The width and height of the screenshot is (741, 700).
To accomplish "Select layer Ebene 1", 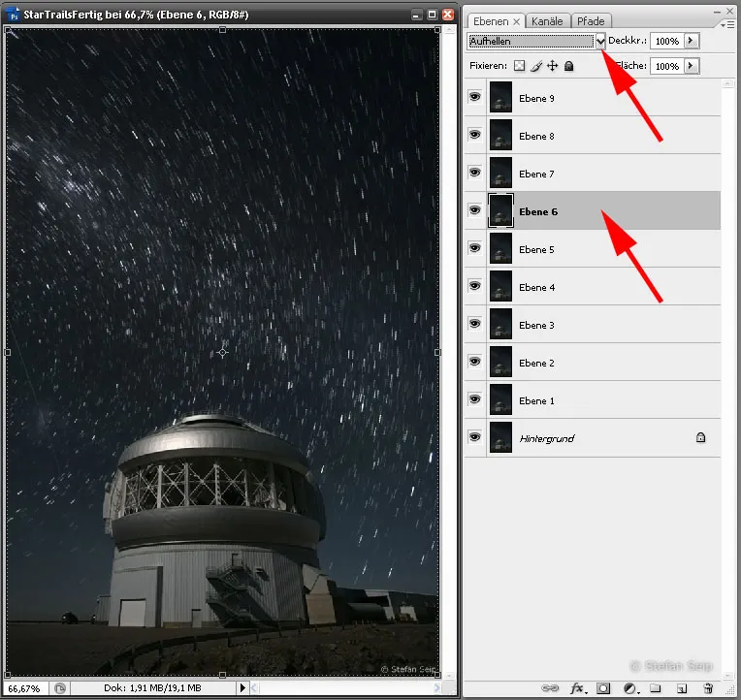I will (593, 399).
